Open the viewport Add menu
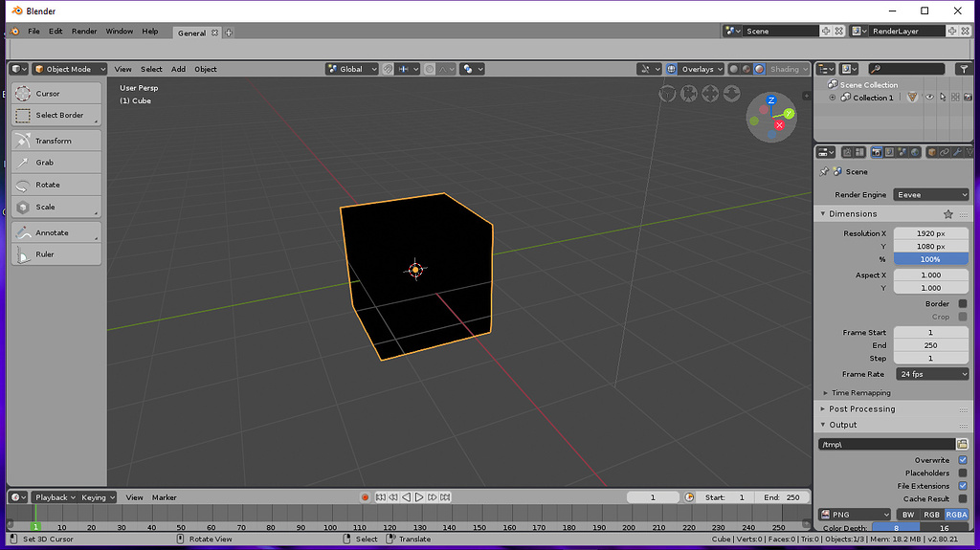 pyautogui.click(x=178, y=70)
